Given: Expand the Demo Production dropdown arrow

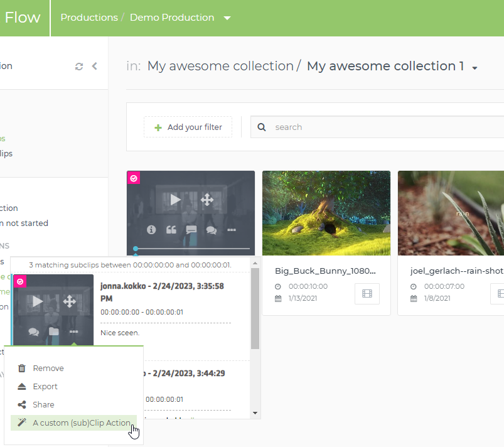Looking at the screenshot, I should coord(227,18).
